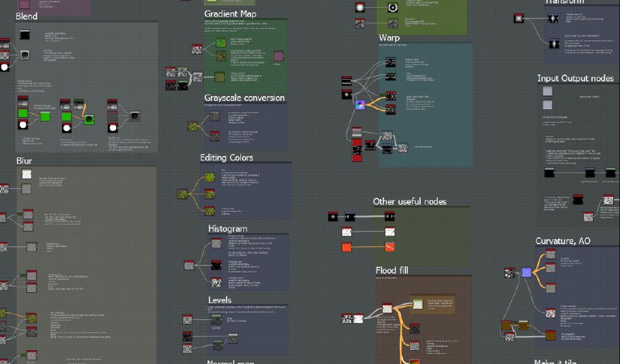Screen dimensions: 620x364
Task: Select the tall red node left of Warp
Action: click(x=356, y=150)
